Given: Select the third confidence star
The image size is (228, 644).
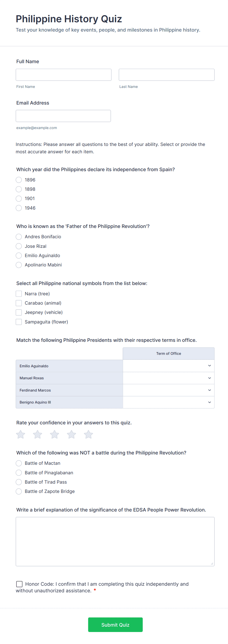Looking at the screenshot, I should [x=54, y=434].
